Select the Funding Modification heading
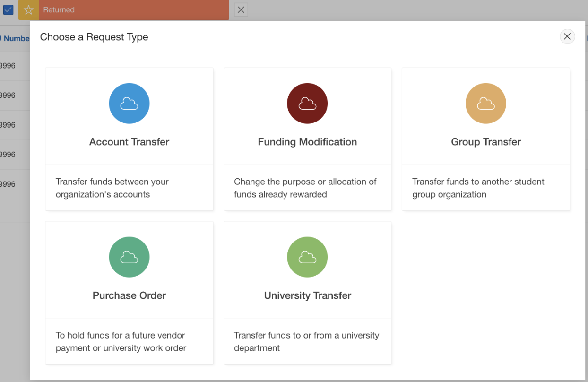 pyautogui.click(x=307, y=142)
